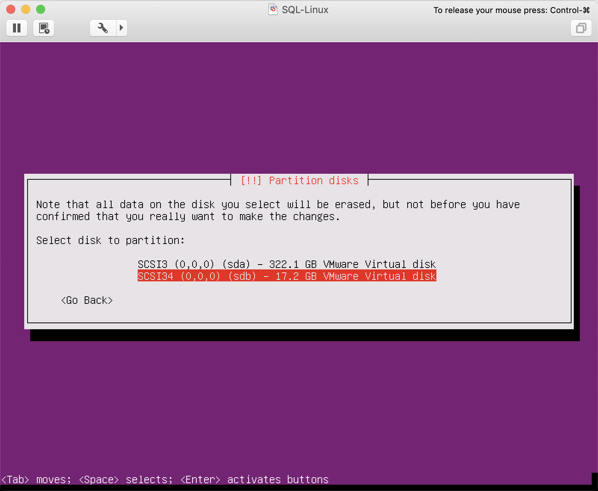This screenshot has width=598, height=491.
Task: Minimize the SQL-Linux window
Action: point(26,9)
